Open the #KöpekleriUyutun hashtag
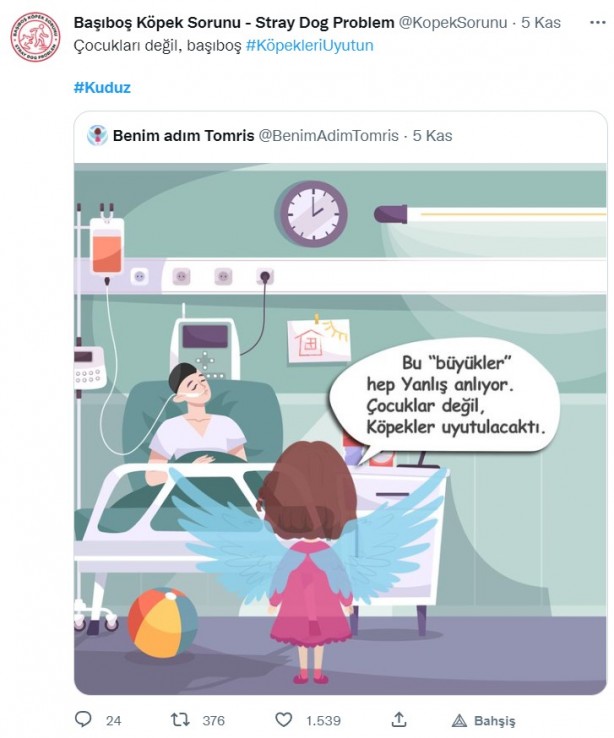Viewport: 614px width, 738px height. point(309,45)
